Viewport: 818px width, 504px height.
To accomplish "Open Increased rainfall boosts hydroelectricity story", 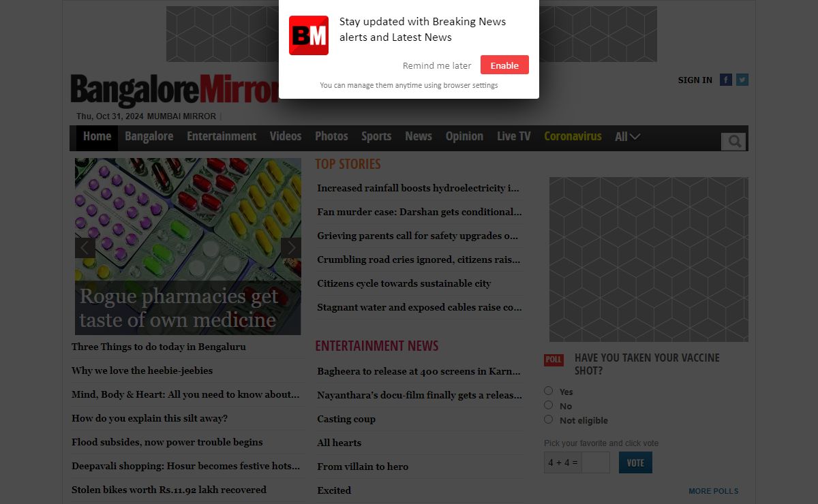I will point(419,188).
